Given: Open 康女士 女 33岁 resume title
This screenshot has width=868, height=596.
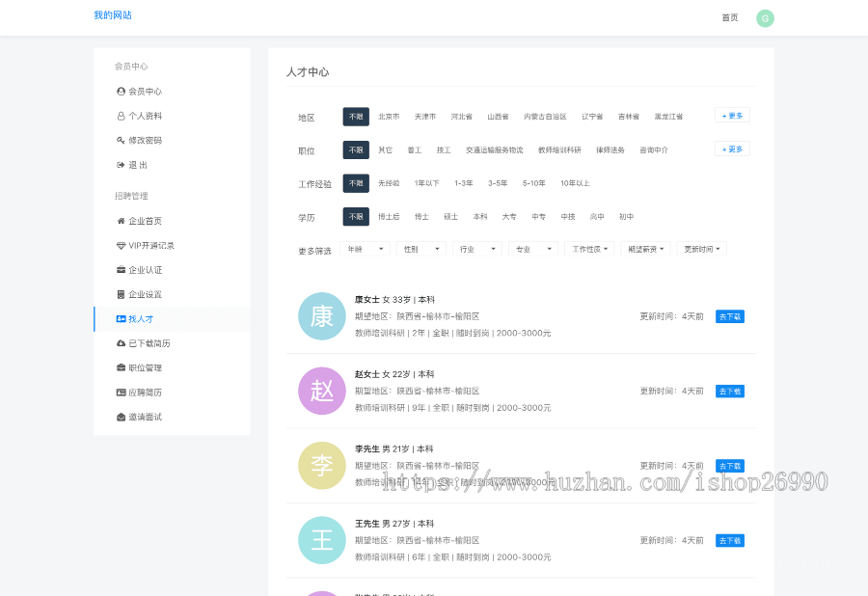Looking at the screenshot, I should (394, 299).
